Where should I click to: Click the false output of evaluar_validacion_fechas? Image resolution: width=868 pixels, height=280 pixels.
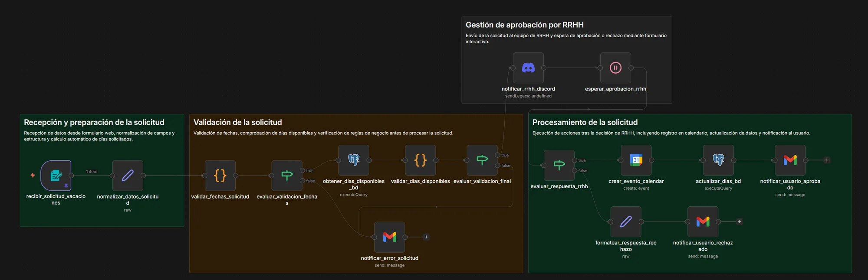pos(302,181)
